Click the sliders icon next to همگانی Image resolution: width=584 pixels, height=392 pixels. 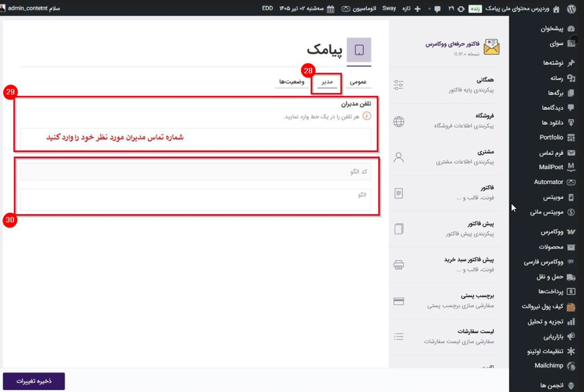point(399,85)
